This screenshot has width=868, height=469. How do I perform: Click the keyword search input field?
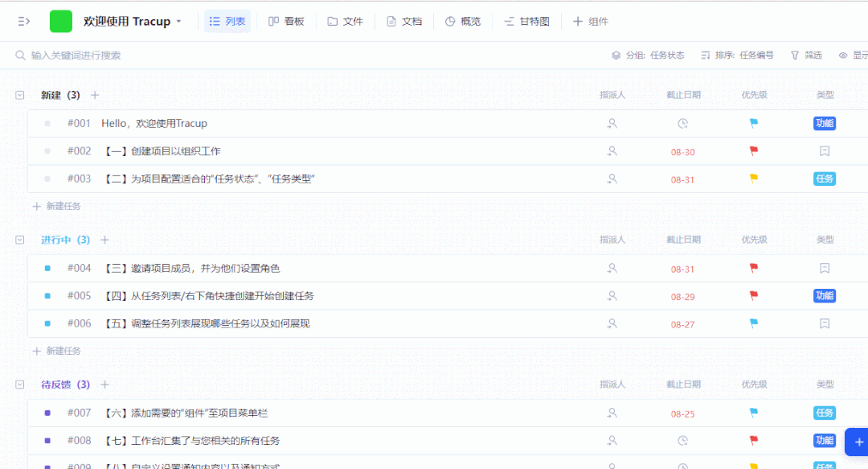(x=161, y=56)
